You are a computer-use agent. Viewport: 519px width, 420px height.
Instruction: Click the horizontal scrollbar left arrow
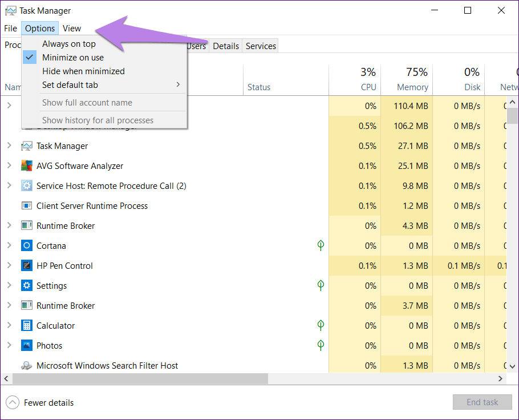(x=6, y=378)
